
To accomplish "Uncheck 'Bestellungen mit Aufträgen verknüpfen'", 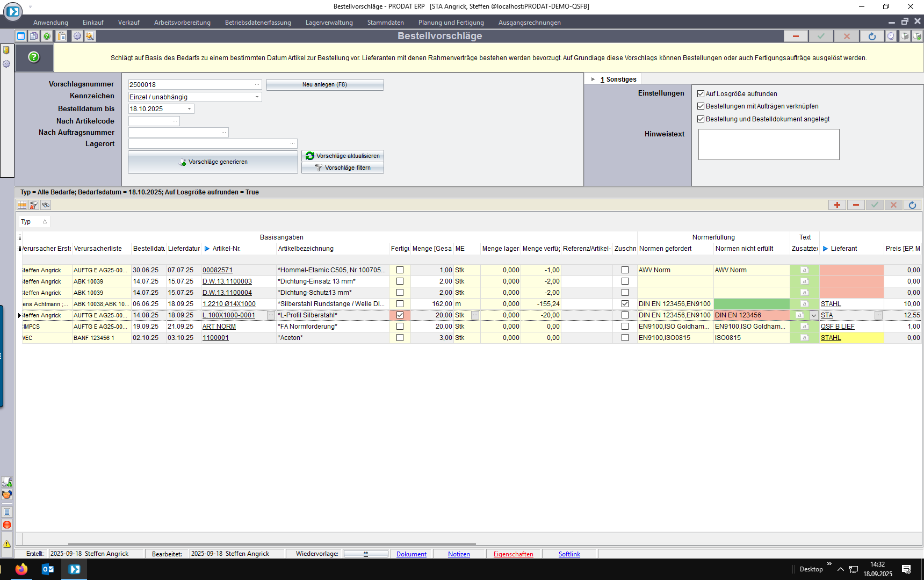I will [x=701, y=106].
